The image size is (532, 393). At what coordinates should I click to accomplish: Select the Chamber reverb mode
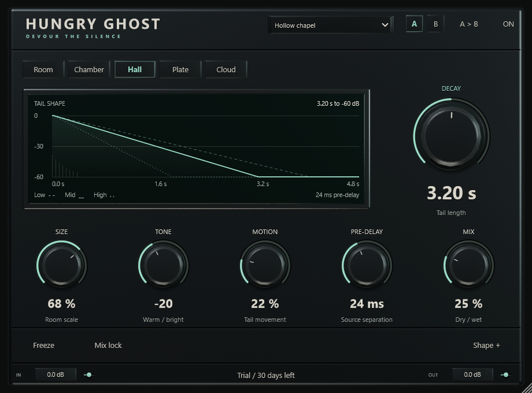click(x=89, y=69)
